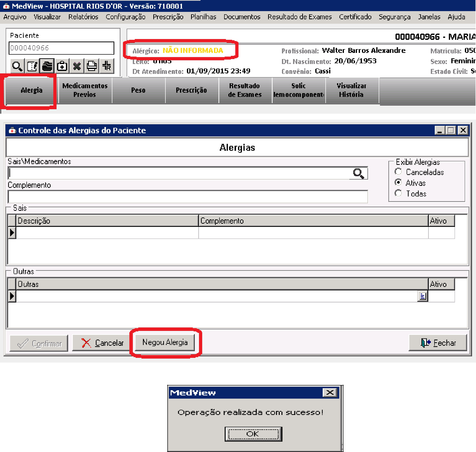The width and height of the screenshot is (476, 452).
Task: Click the Fechar button
Action: pyautogui.click(x=438, y=343)
